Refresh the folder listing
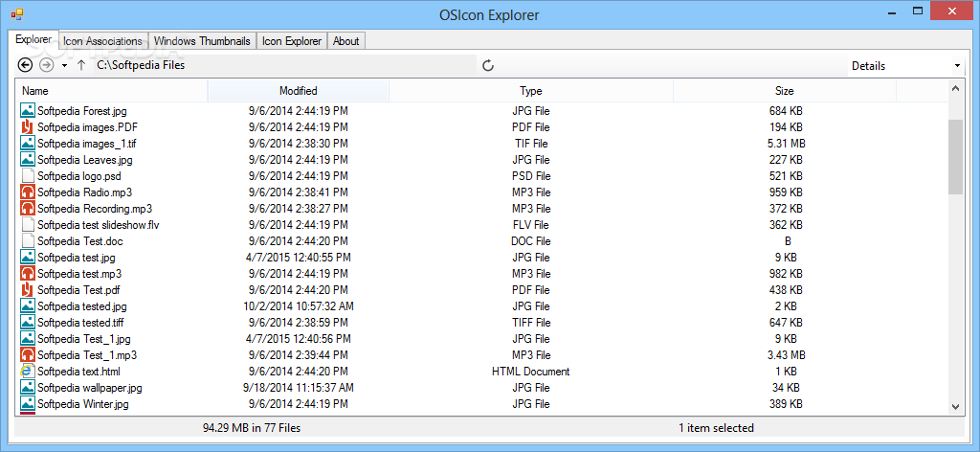Image resolution: width=980 pixels, height=452 pixels. coord(488,66)
